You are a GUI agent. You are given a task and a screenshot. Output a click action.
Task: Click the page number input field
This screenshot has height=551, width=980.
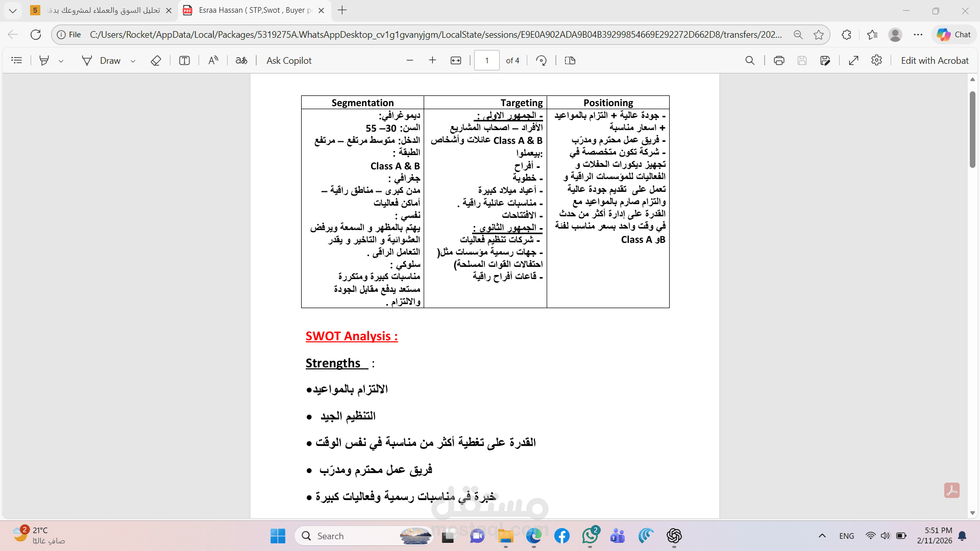(486, 60)
